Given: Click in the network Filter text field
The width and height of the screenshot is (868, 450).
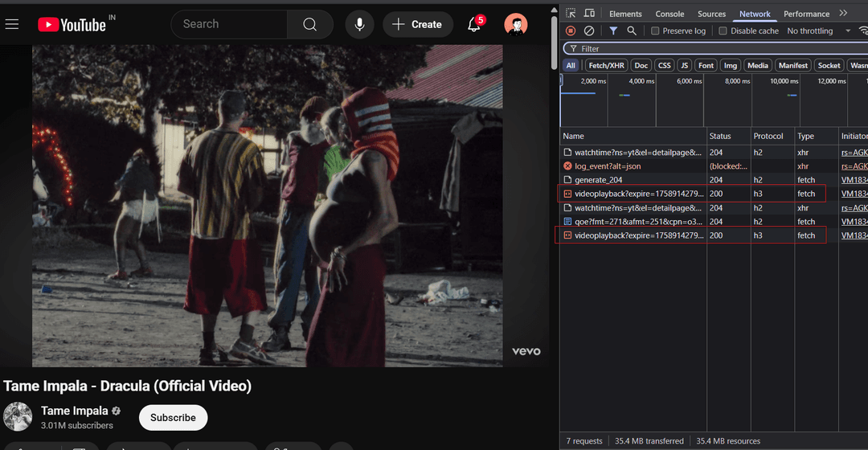Looking at the screenshot, I should point(715,49).
